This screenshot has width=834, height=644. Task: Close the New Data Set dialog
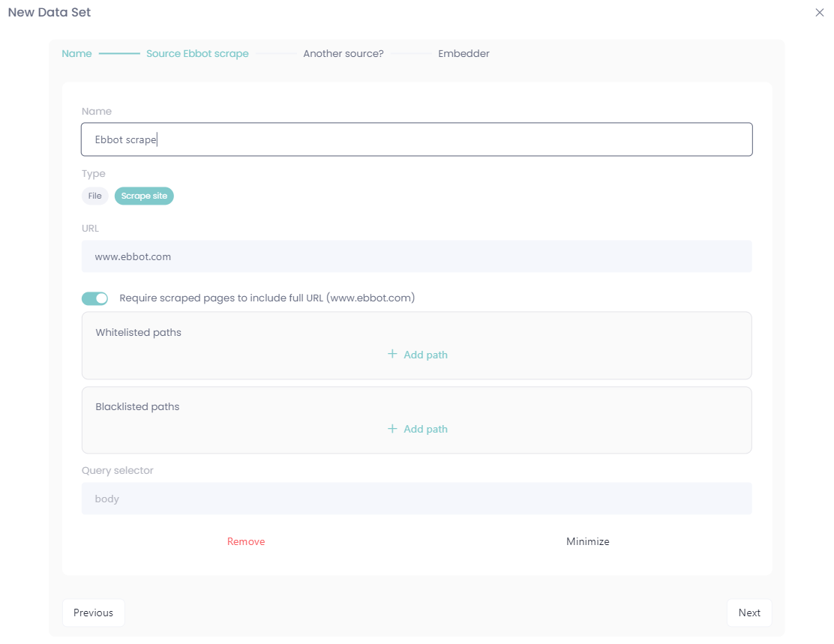(819, 13)
